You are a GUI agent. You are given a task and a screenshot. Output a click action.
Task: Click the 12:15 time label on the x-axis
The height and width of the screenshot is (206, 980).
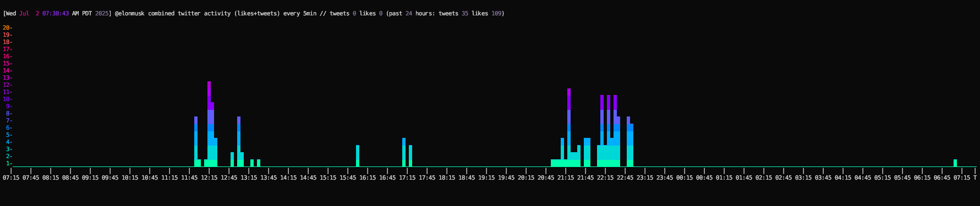pos(209,177)
